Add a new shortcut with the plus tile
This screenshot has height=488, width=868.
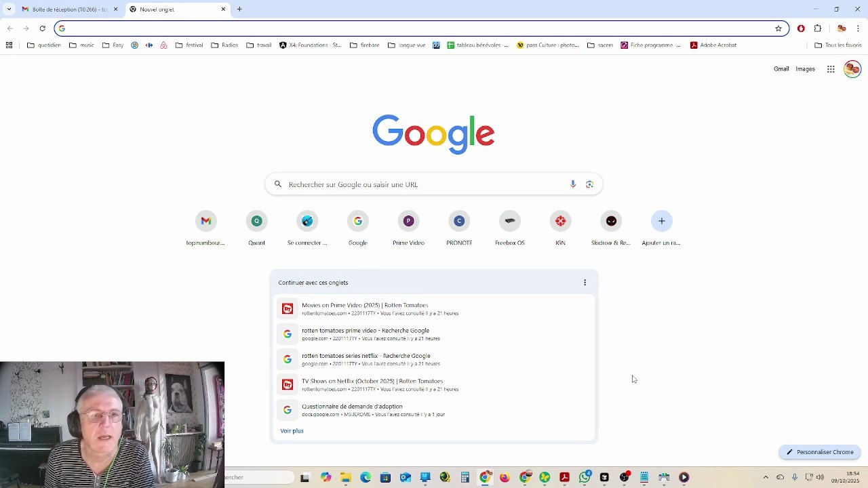(x=662, y=229)
